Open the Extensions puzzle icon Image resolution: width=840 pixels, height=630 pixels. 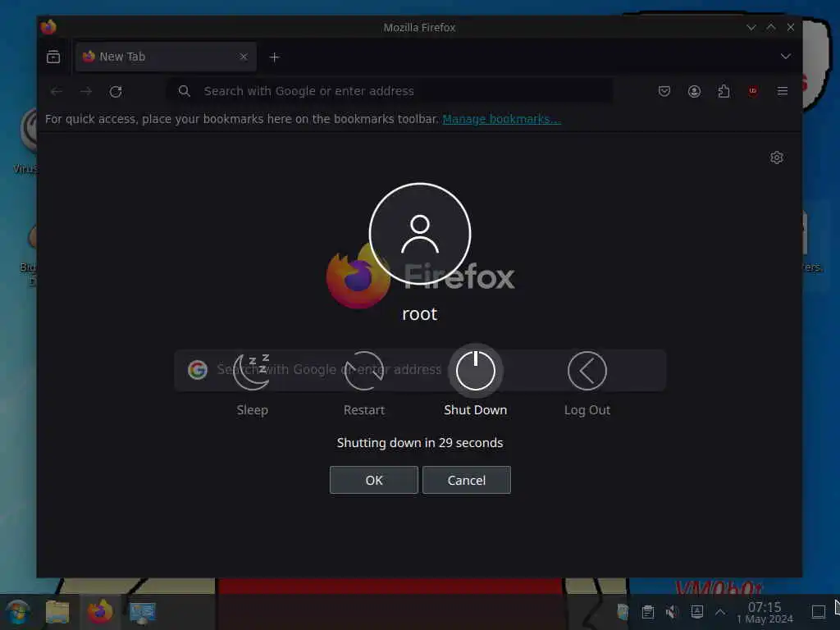tap(724, 91)
